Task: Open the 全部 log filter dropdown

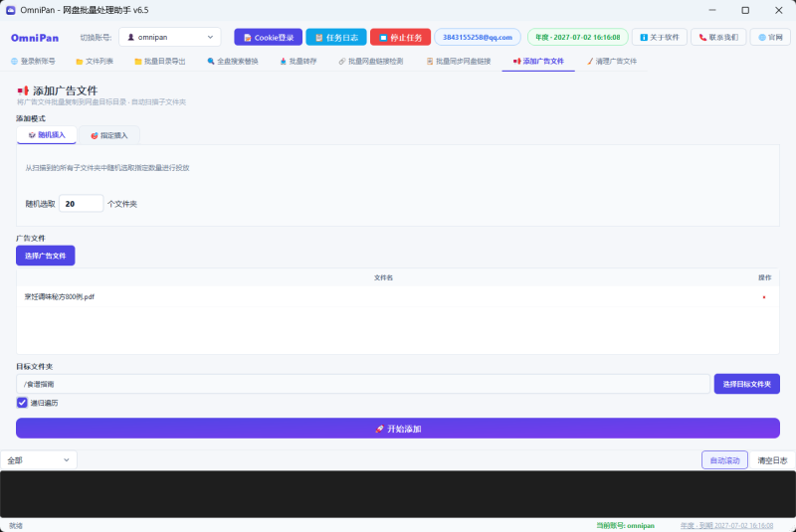Action: coord(39,460)
